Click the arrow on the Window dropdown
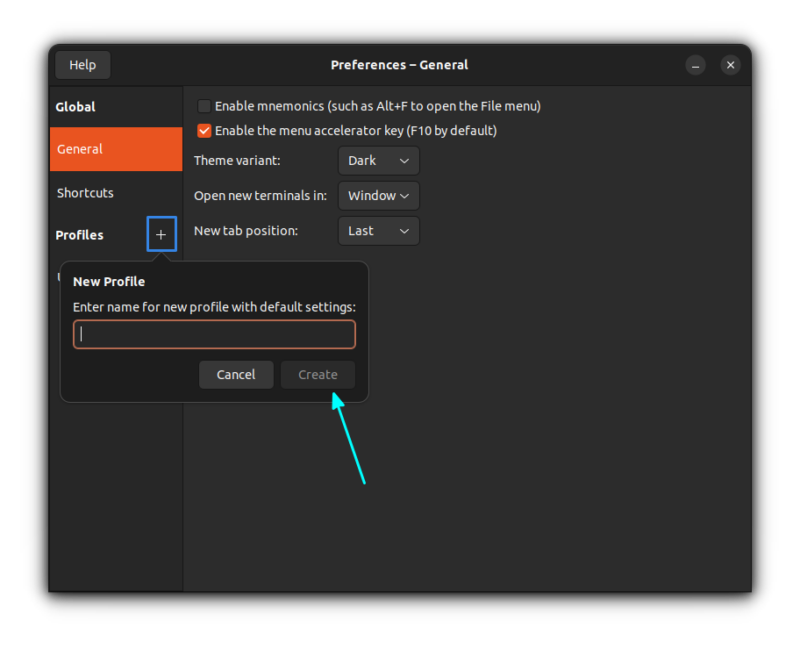This screenshot has height=645, width=800. pyautogui.click(x=404, y=195)
